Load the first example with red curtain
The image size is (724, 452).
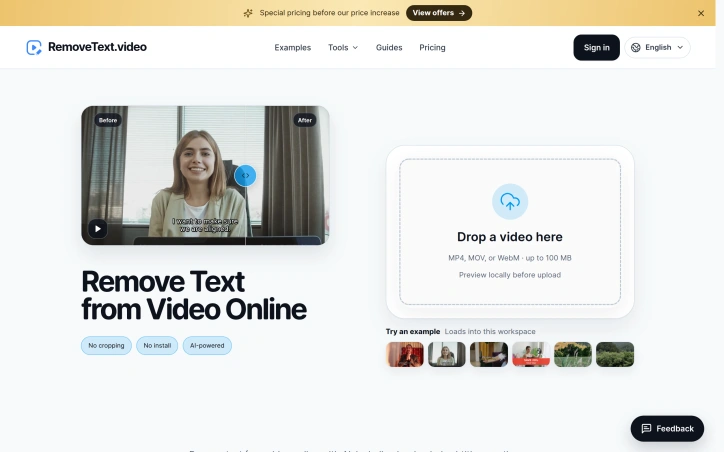pos(405,355)
